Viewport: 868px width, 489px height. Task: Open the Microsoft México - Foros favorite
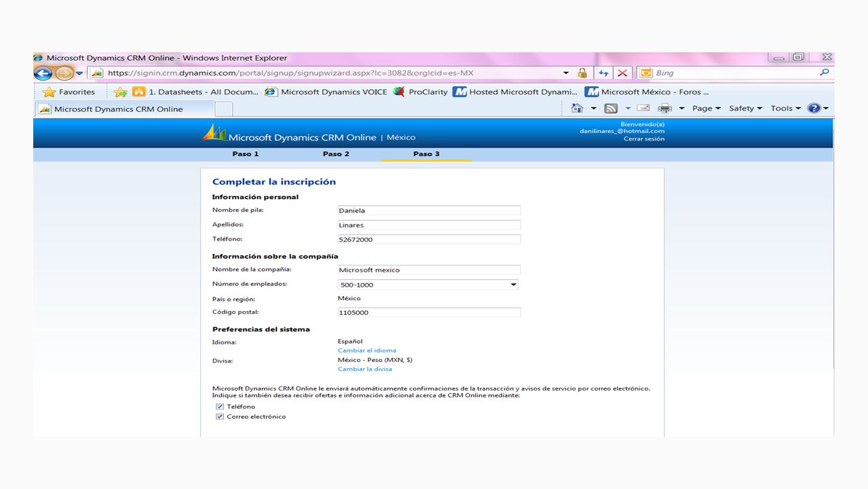(647, 92)
